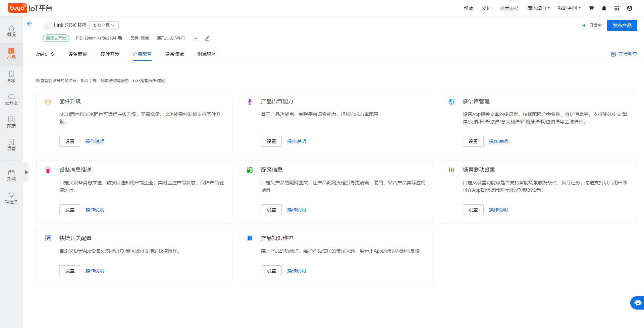Open the user account avatar
The height and width of the screenshot is (328, 644).
[630, 8]
